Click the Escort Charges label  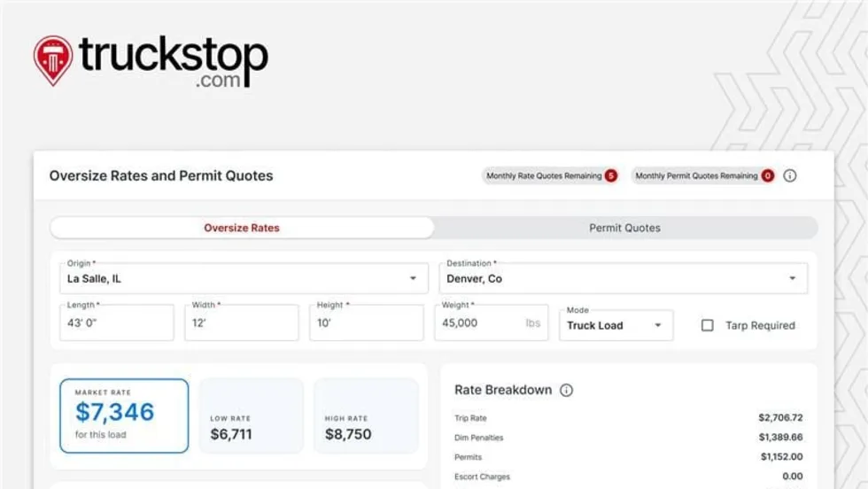482,477
